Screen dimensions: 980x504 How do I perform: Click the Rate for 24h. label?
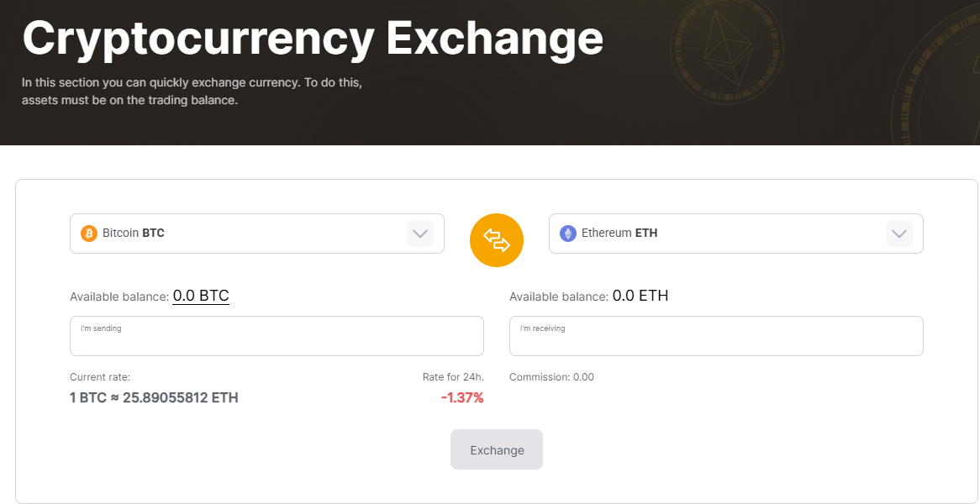(453, 377)
